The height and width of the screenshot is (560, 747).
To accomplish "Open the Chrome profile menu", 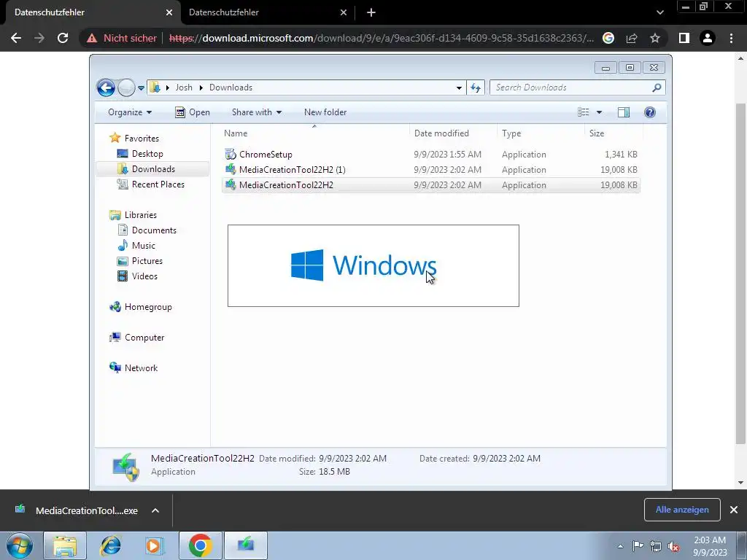I will 708,38.
